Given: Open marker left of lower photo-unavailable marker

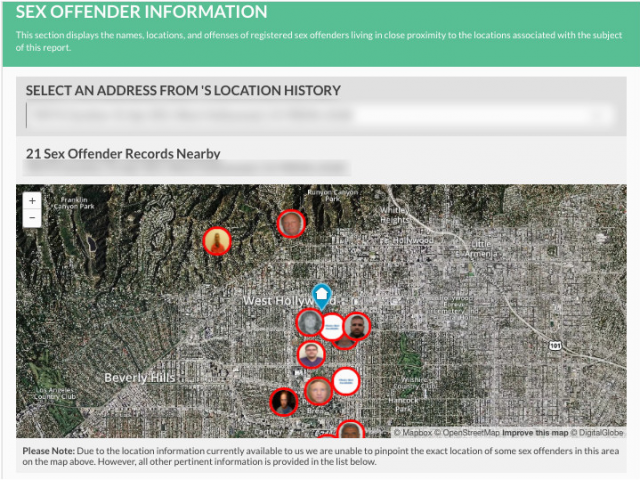Looking at the screenshot, I should pyautogui.click(x=316, y=390).
